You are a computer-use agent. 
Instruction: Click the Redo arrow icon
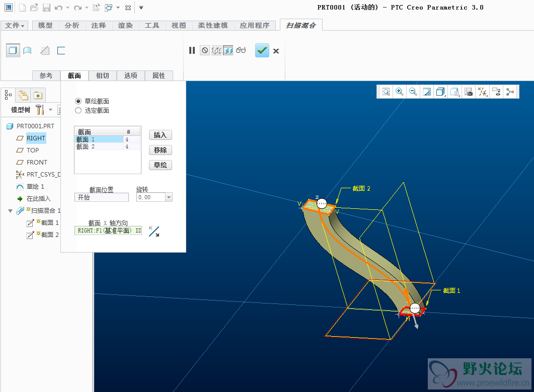pyautogui.click(x=78, y=8)
